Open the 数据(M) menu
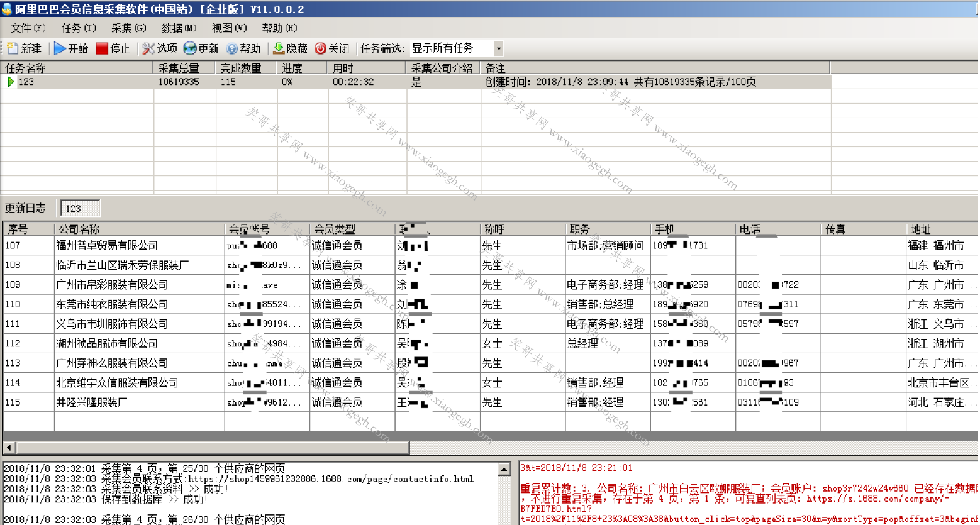Screen dimensions: 980x525 pyautogui.click(x=179, y=28)
